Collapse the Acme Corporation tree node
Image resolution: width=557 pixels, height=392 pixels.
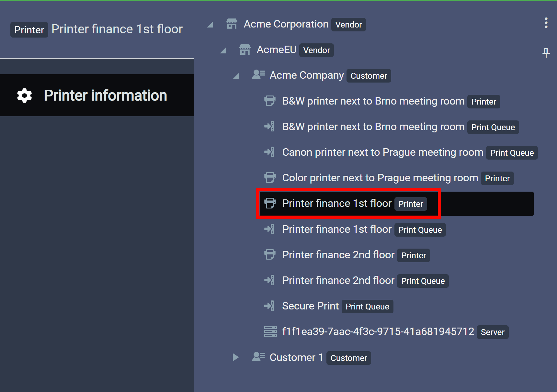pyautogui.click(x=210, y=25)
